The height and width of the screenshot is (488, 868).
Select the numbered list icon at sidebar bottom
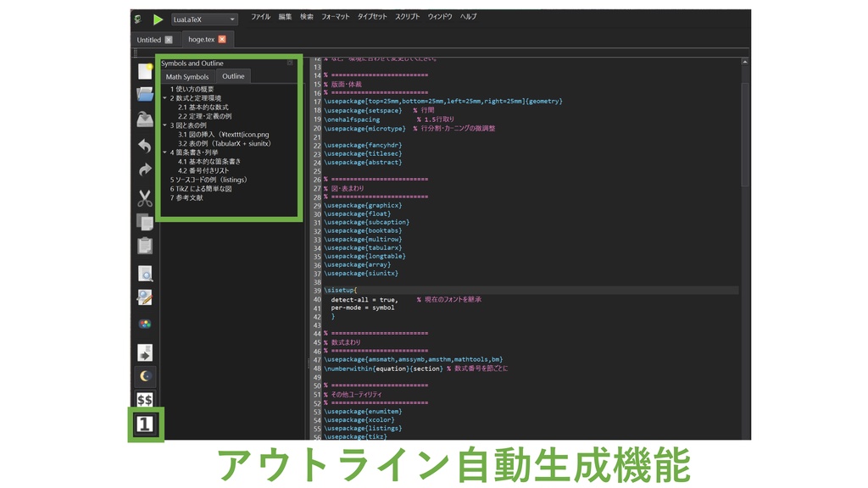click(143, 424)
